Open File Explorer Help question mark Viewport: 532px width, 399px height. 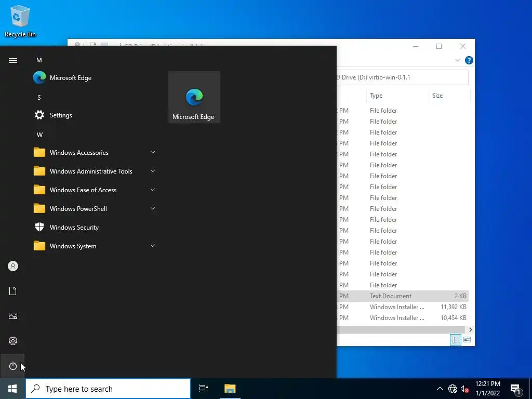[469, 60]
